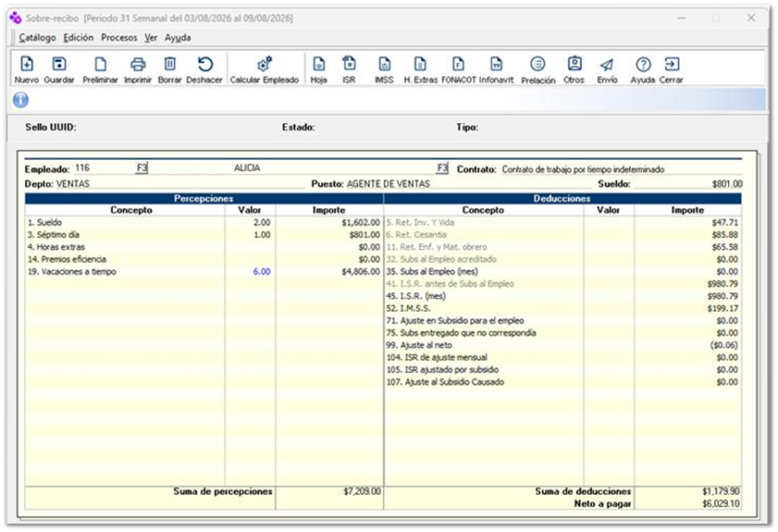The height and width of the screenshot is (532, 778).
Task: Click the Cerrar exit icon
Action: pos(672,64)
